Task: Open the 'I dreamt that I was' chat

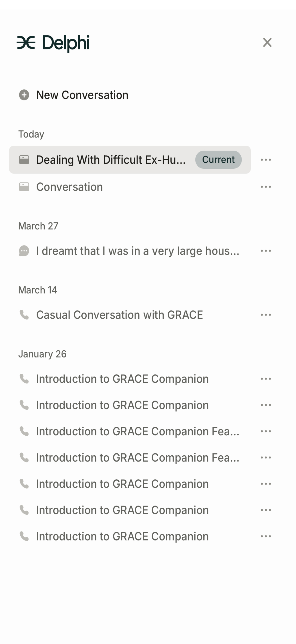Action: 137,251
